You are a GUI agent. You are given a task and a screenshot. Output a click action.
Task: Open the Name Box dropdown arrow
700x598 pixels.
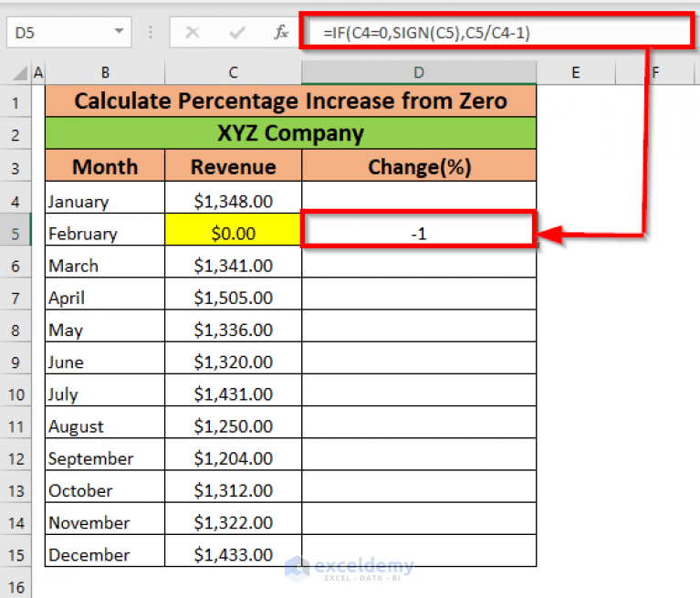pyautogui.click(x=119, y=31)
